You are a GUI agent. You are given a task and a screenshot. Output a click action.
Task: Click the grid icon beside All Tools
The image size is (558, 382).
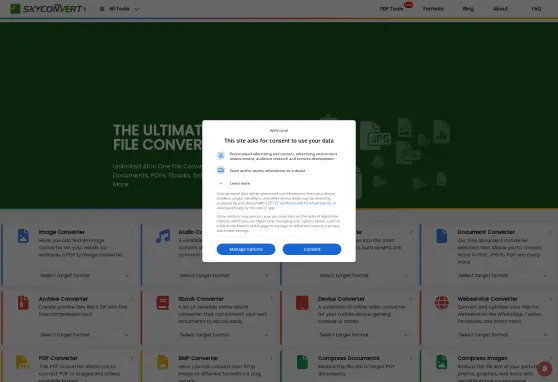pos(102,9)
